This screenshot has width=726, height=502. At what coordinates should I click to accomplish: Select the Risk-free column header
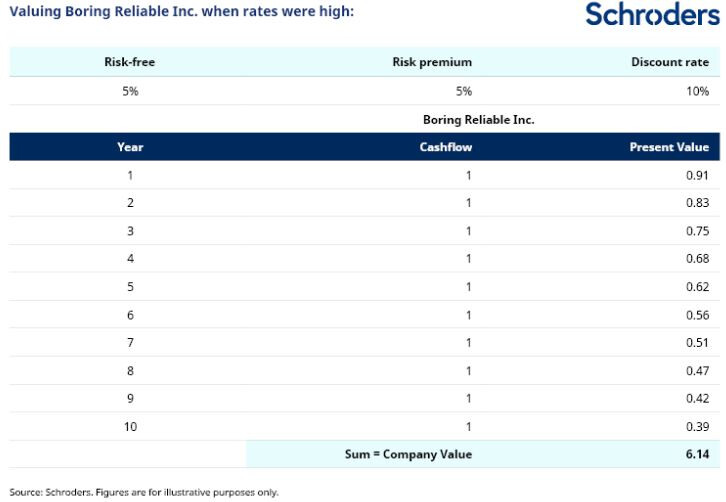pyautogui.click(x=130, y=62)
